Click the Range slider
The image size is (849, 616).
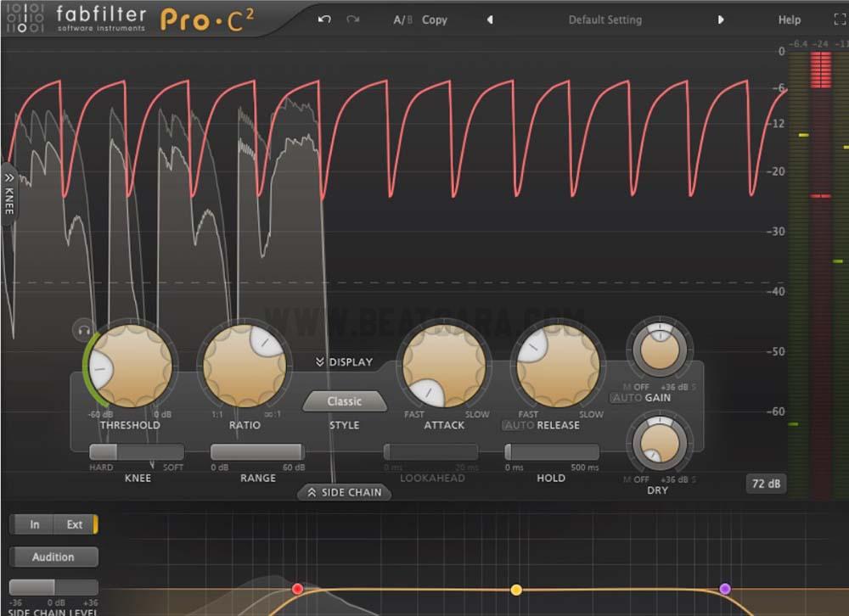(257, 452)
